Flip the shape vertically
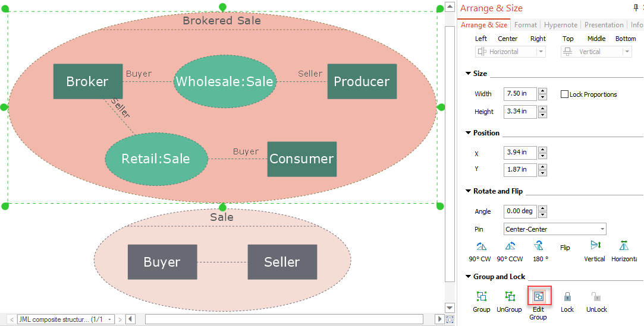 click(595, 246)
